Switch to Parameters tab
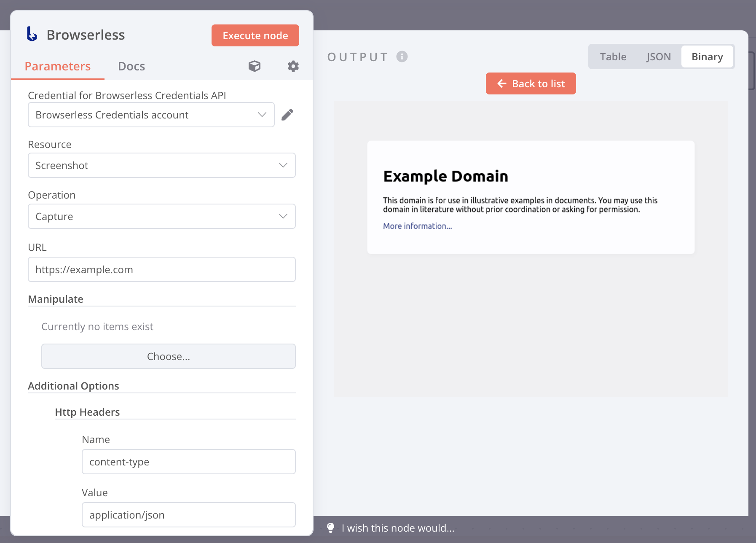Screen dimensions: 756x543 click(58, 66)
